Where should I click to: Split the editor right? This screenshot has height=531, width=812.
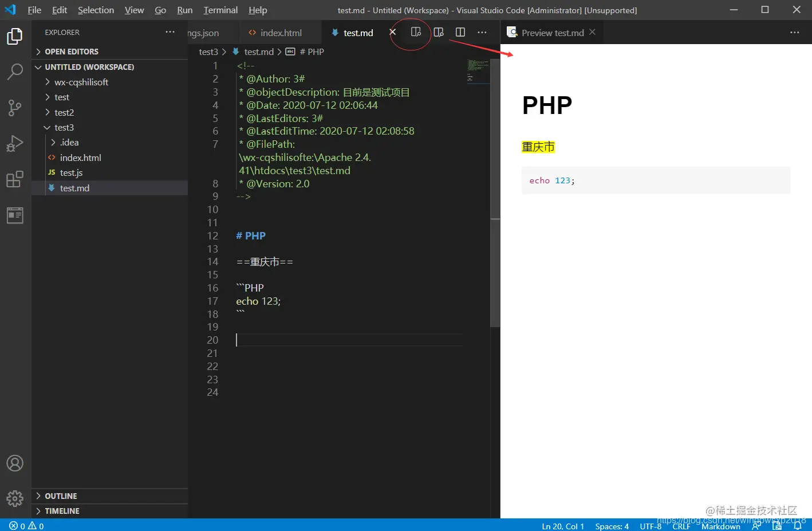click(460, 33)
